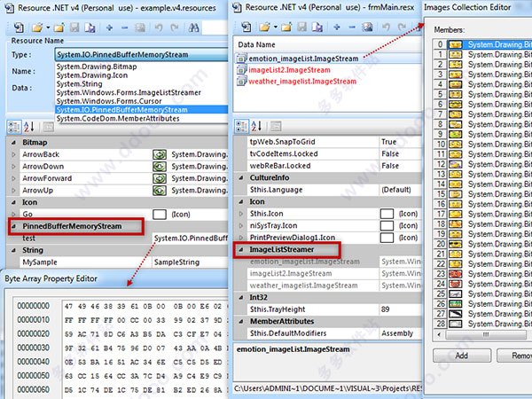
Task: Select member 20 sunglasses emoticon in Members list
Action: click(x=482, y=244)
